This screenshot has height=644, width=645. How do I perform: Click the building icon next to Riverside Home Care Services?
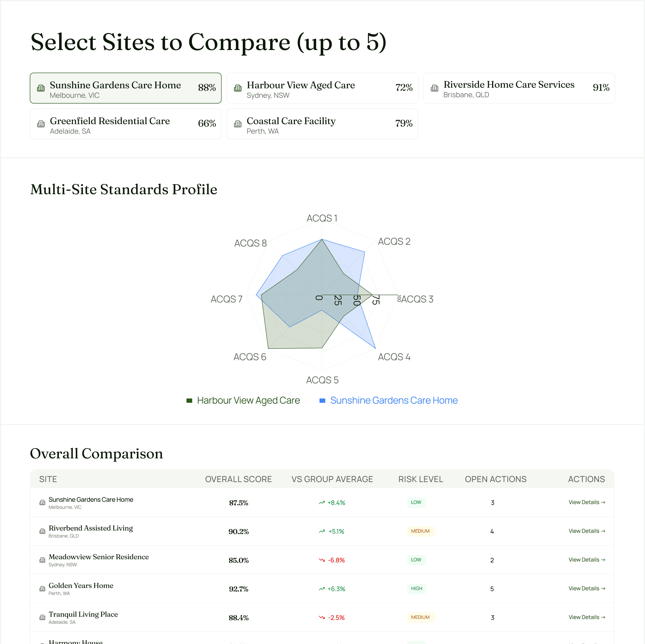click(x=435, y=88)
